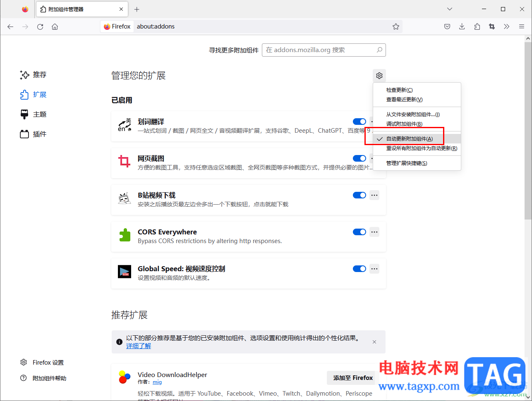532x401 pixels.
Task: Select 重设所有附加组件为自动更新
Action: tap(417, 148)
